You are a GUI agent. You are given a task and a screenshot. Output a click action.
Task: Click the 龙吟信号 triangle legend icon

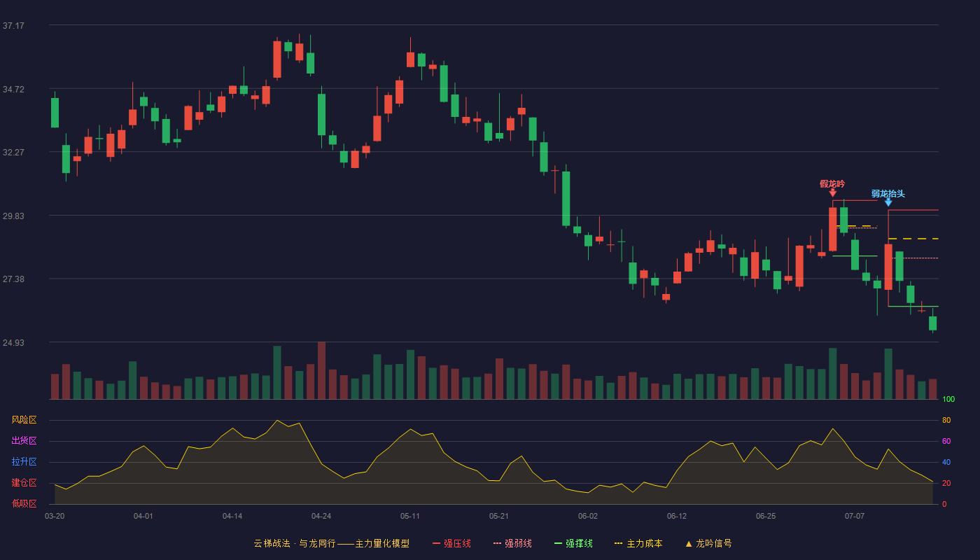click(x=689, y=543)
